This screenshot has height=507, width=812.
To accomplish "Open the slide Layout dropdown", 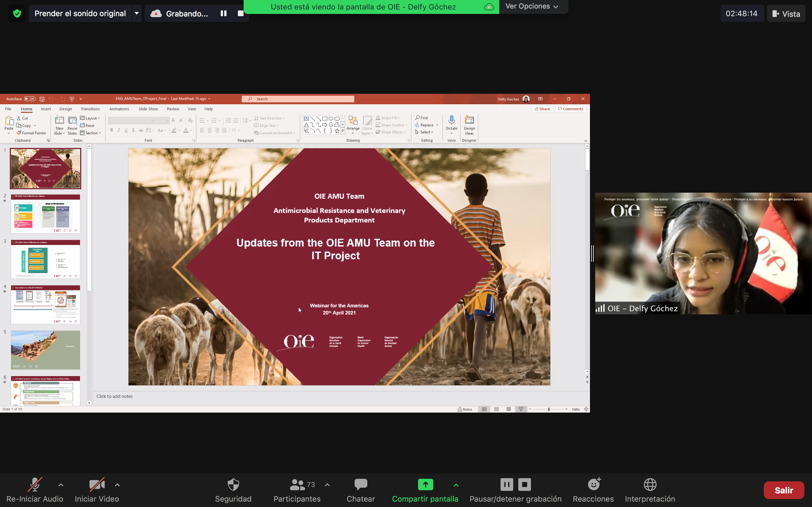I will pos(90,118).
